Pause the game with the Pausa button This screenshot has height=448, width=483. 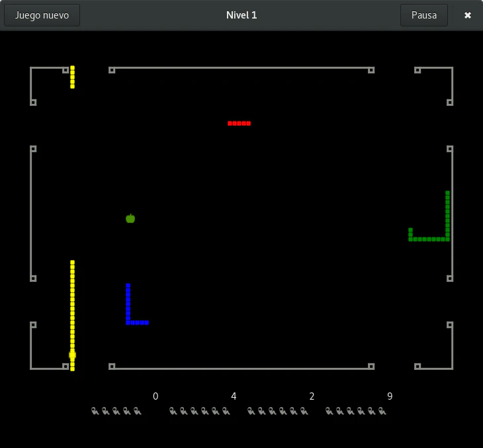[x=423, y=15]
